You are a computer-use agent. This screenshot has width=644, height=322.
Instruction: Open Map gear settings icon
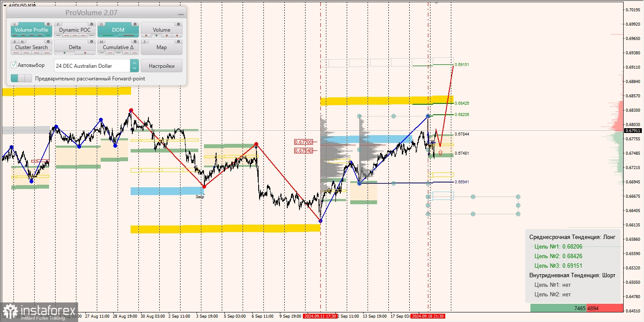coord(178,42)
